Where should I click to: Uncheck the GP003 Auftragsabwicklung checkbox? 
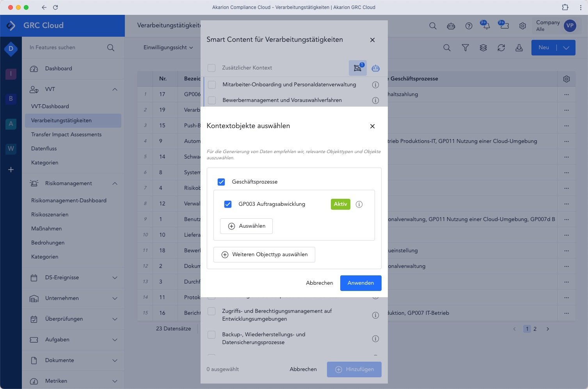228,204
